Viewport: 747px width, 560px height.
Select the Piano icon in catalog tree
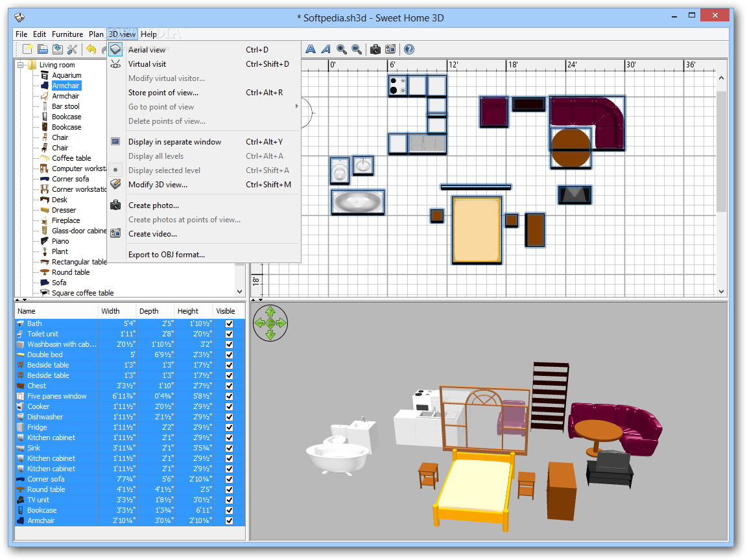click(45, 241)
